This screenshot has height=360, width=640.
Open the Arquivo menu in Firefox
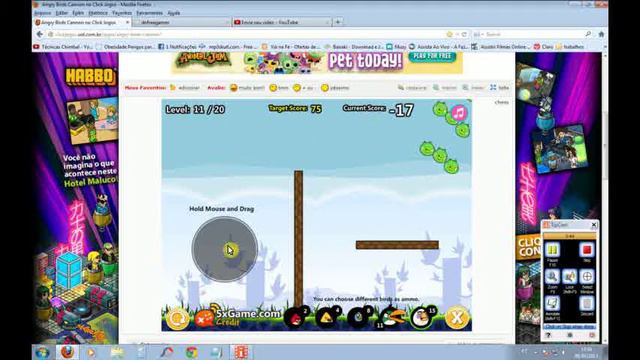tap(42, 13)
